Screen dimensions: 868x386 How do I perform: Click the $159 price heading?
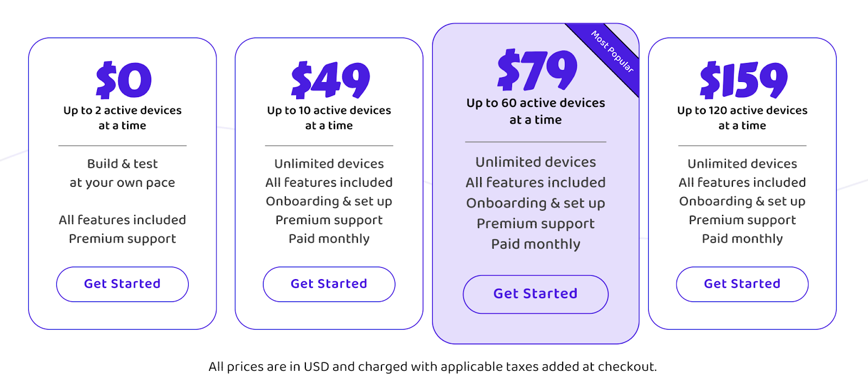tap(743, 80)
